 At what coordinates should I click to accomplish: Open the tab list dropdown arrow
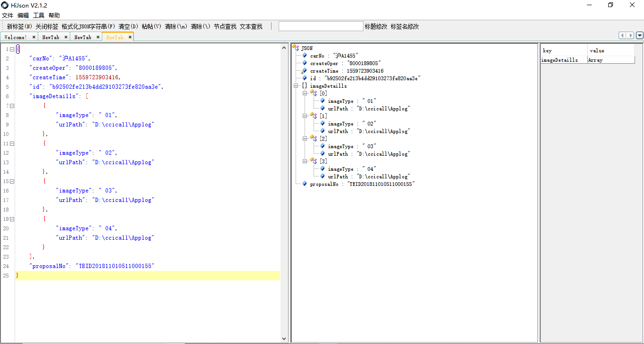coord(640,35)
